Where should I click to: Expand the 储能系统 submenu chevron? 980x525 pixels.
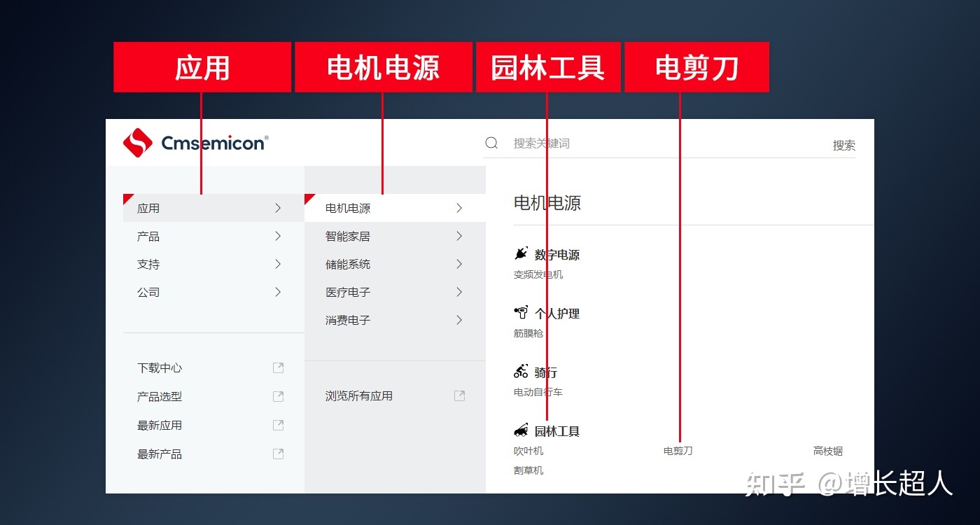tap(459, 264)
